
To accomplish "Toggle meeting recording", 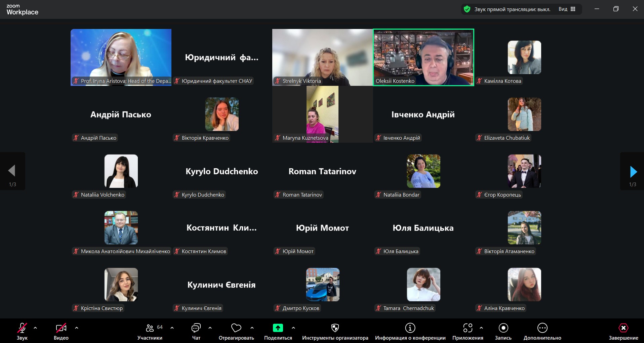I will (503, 328).
